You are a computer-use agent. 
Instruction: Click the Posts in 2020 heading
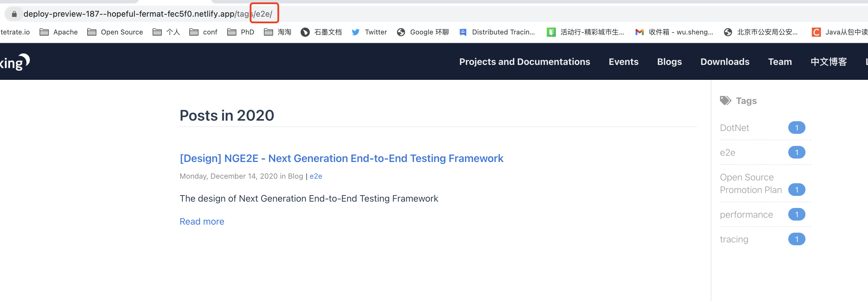click(x=227, y=115)
